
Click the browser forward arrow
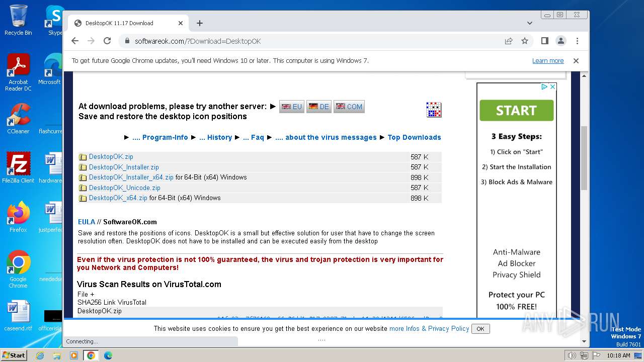91,41
